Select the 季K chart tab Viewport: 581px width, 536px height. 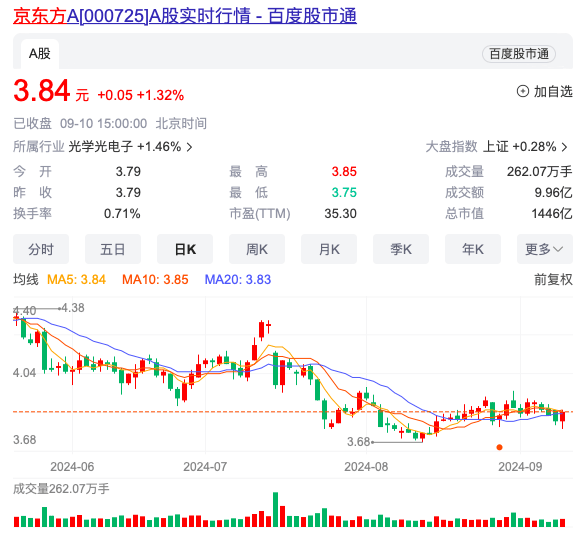pos(401,249)
